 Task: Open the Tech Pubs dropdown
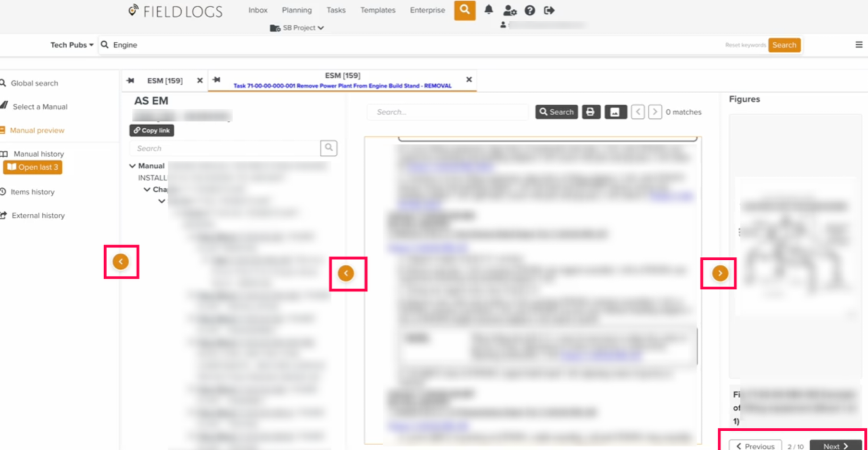coord(71,45)
